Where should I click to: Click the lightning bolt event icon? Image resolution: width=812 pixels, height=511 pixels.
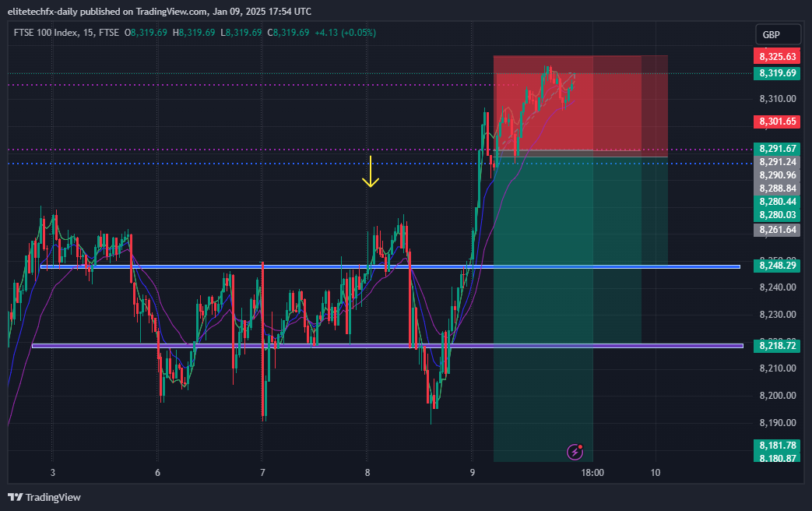575,452
